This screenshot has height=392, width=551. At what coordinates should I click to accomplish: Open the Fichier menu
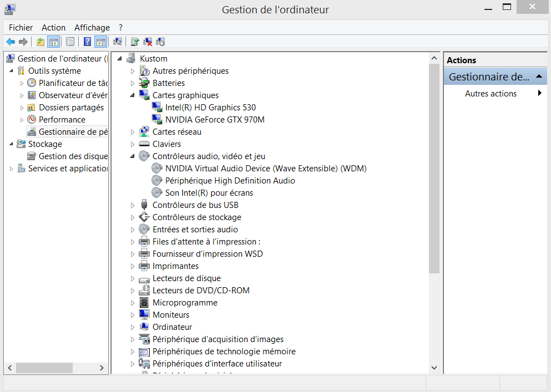click(21, 27)
